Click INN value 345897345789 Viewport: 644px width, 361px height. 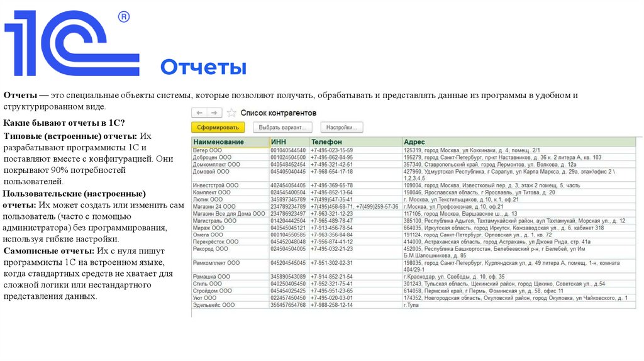click(288, 199)
